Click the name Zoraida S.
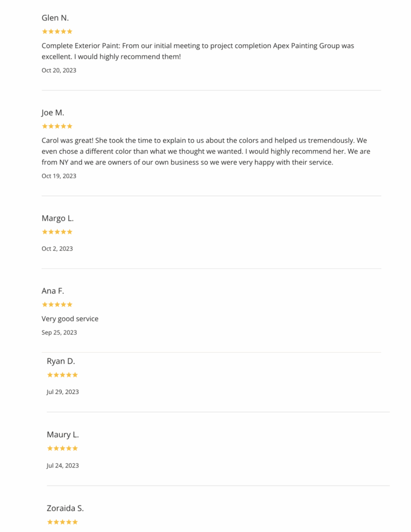This screenshot has height=532, width=411. [x=65, y=508]
